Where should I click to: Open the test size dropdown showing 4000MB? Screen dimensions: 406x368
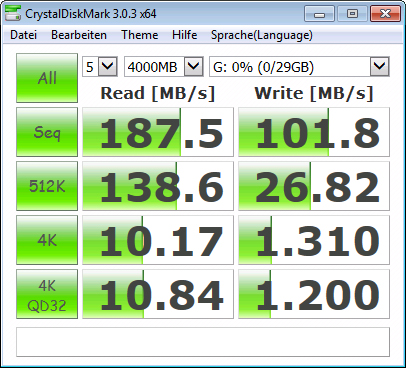(x=164, y=67)
